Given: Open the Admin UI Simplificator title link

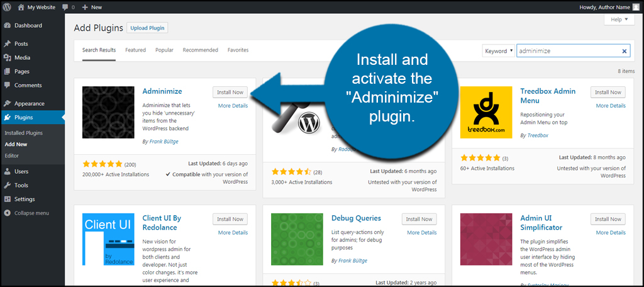Looking at the screenshot, I should (541, 223).
